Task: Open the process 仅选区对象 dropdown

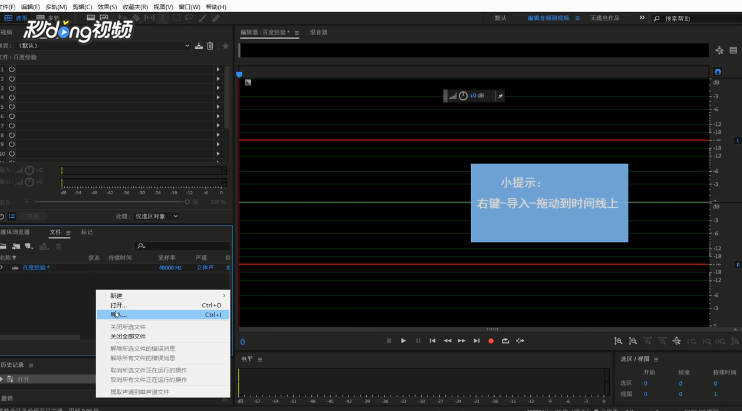Action: pos(156,216)
